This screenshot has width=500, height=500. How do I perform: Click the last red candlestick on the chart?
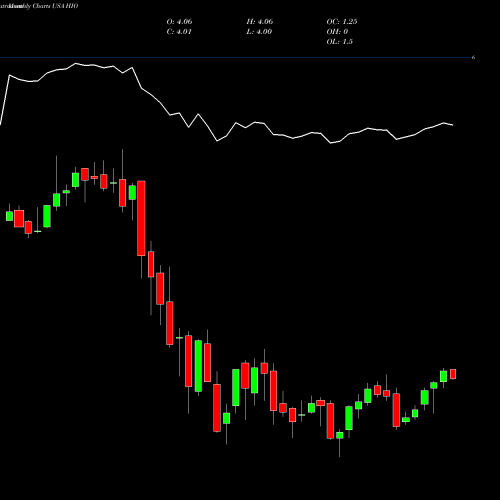coord(453,374)
